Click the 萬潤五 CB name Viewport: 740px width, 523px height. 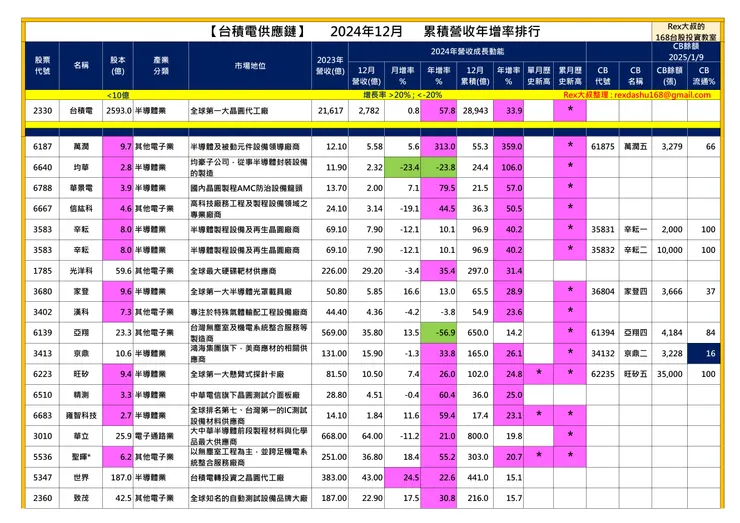635,146
